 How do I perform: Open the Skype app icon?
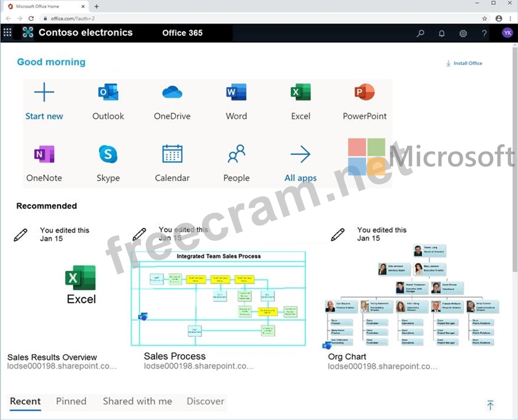(108, 154)
